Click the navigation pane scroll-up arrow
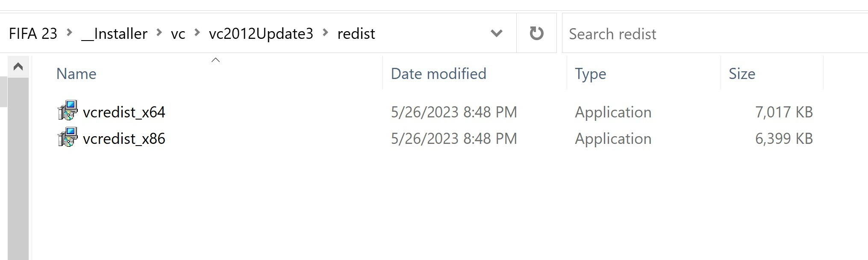This screenshot has width=868, height=260. 18,67
